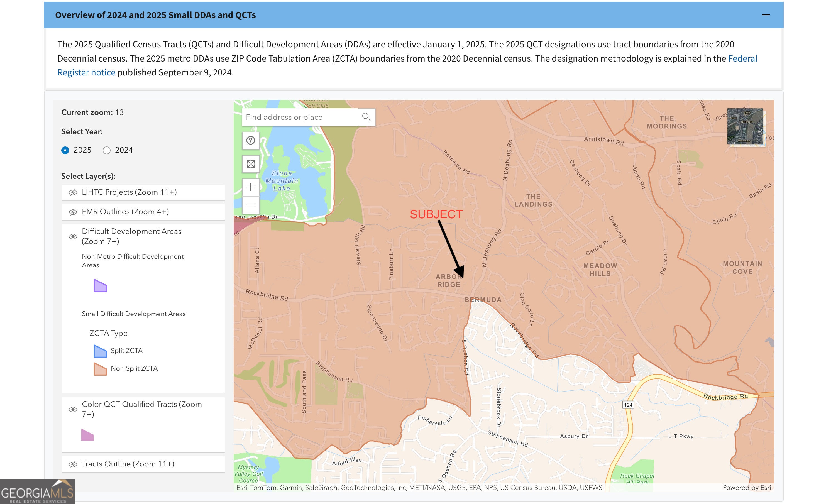Switch basemap via satellite thumbnail
This screenshot has width=826, height=504.
coord(745,126)
